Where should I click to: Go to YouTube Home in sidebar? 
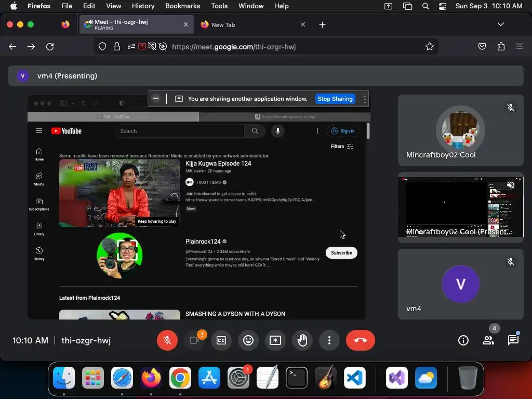coord(39,154)
